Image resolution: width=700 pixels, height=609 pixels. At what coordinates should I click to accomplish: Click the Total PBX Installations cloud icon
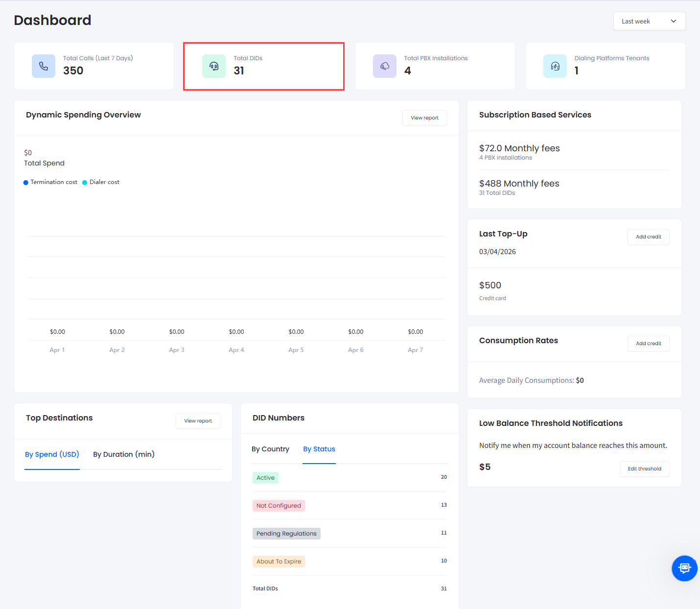385,66
